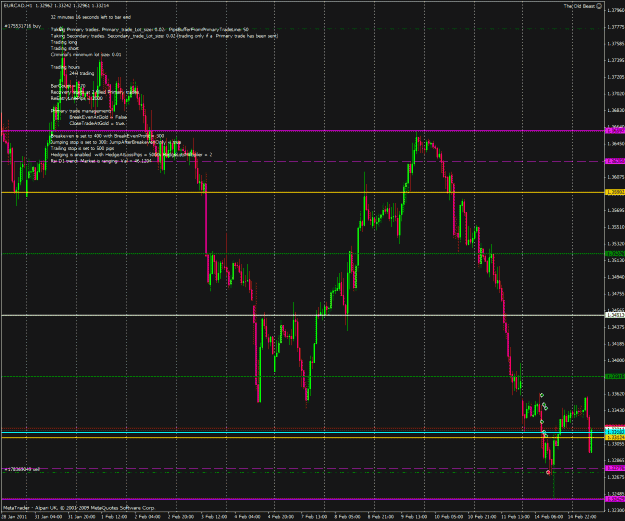Click the 2 Feb 20:00 time axis label
This screenshot has height=521, width=625.
click(181, 517)
